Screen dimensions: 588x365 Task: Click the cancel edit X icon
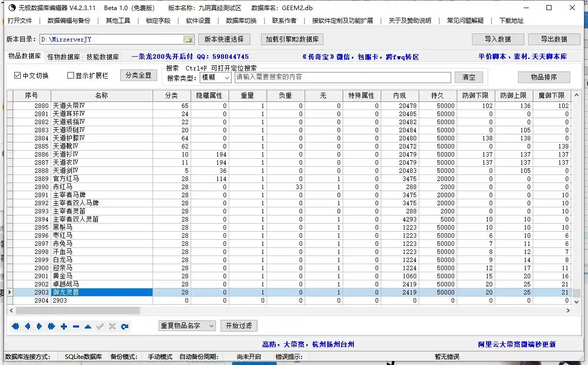(x=112, y=326)
